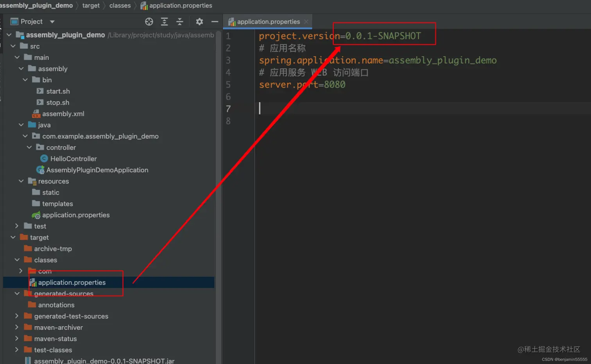Click the target folder orange icon
Viewport: 591px width, 364px height.
[x=24, y=237]
